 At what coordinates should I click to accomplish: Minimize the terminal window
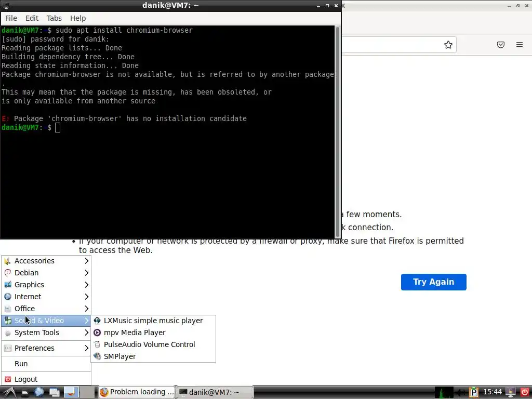[x=318, y=6]
